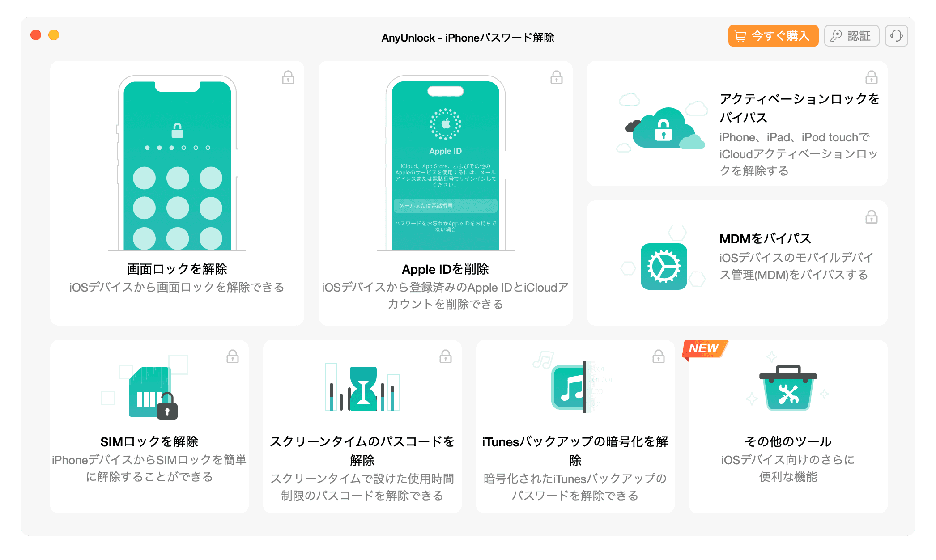Viewport: 936px width, 560px height.
Task: Click the モバイルデバイス管理(MDM) description text
Action: [x=796, y=266]
